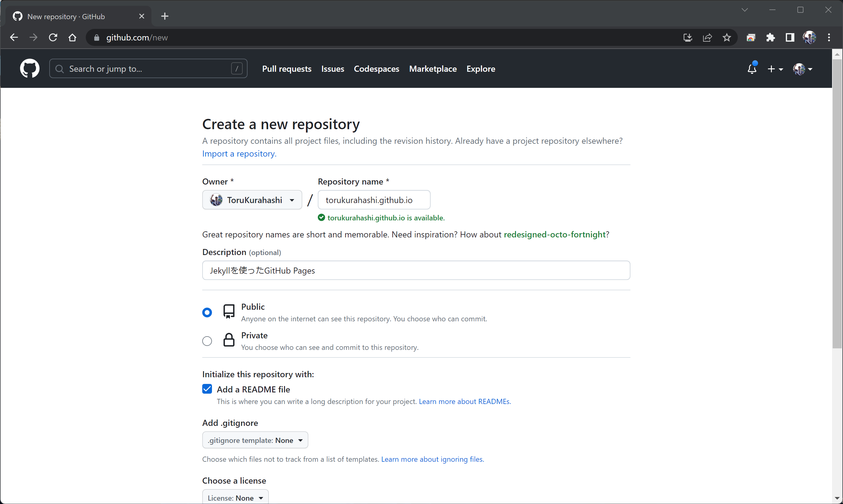Click the Private lock icon
The image size is (843, 504).
coord(229,340)
